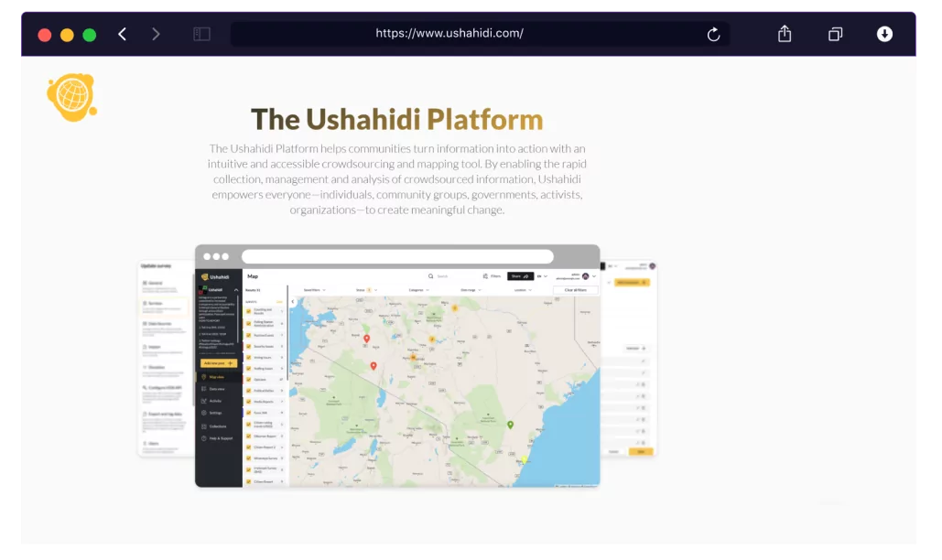Click the search magnifier icon in Map header

tap(431, 276)
